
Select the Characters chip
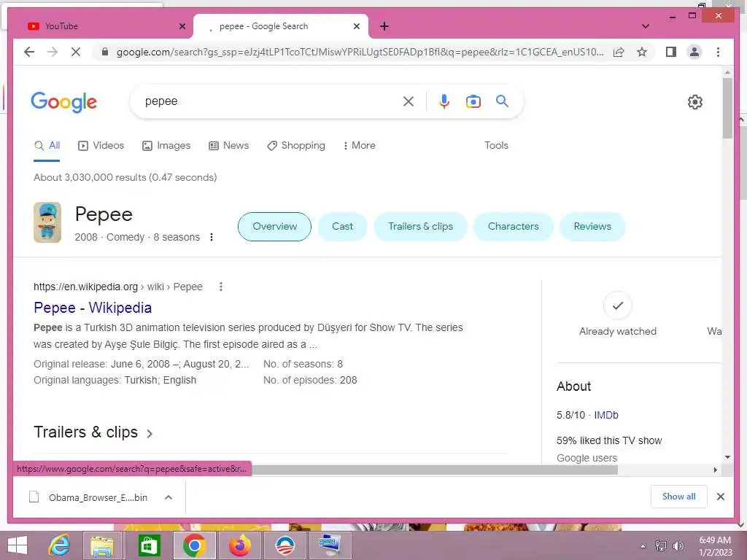(x=513, y=226)
